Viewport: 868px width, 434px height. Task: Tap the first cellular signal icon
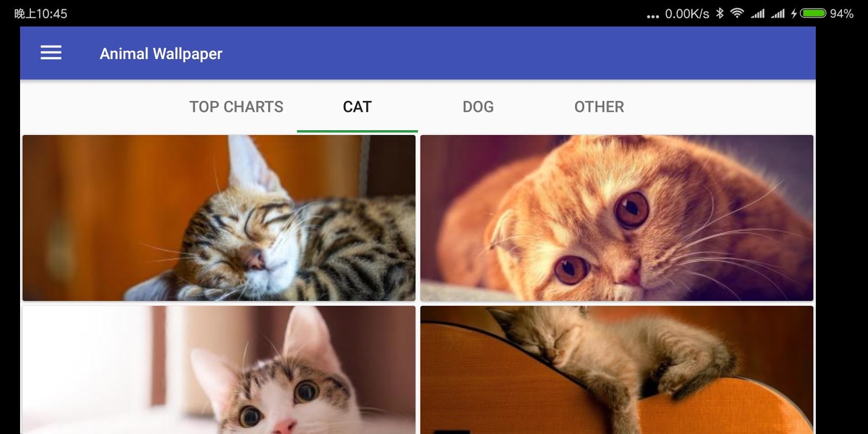(758, 14)
